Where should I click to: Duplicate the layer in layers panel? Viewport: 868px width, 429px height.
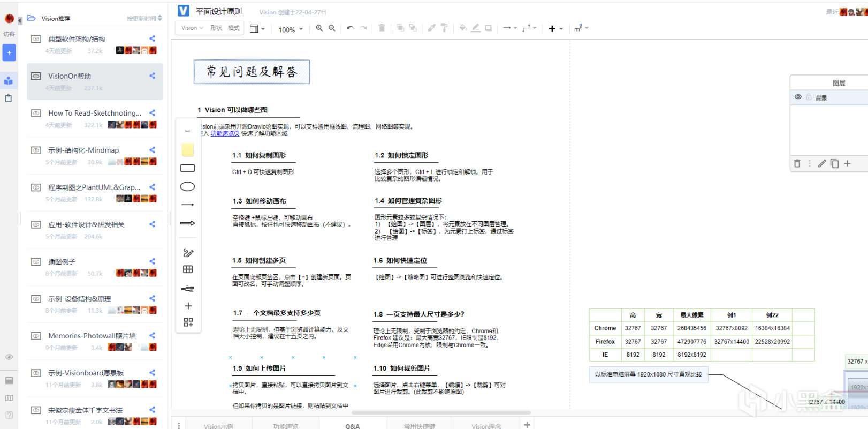point(834,163)
